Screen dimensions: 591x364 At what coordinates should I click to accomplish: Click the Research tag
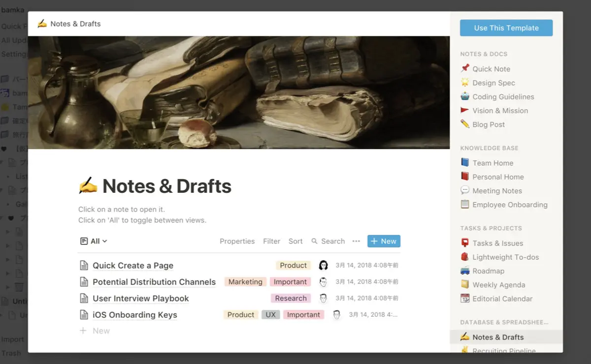pos(291,298)
